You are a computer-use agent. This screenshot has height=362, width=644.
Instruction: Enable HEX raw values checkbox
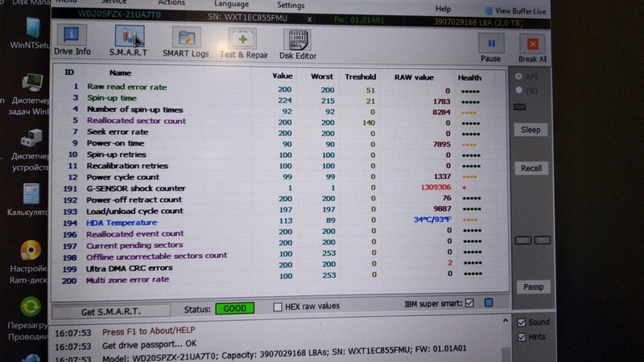point(278,306)
